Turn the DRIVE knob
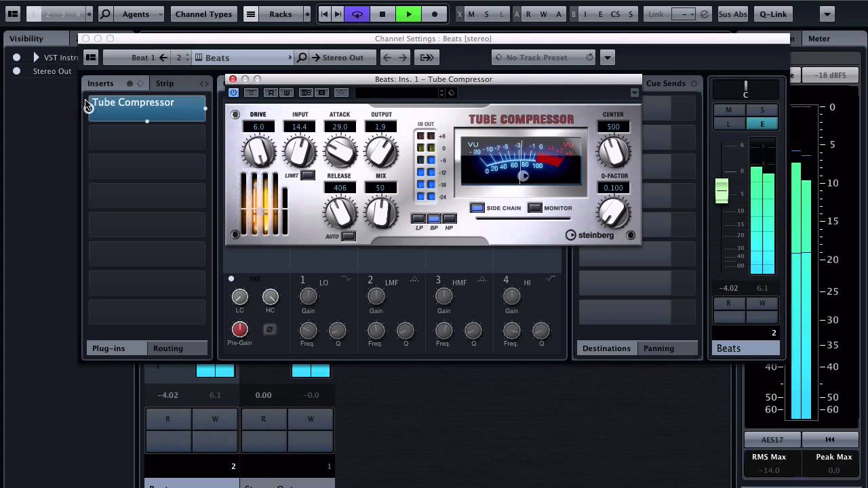This screenshot has width=868, height=488. coord(258,151)
